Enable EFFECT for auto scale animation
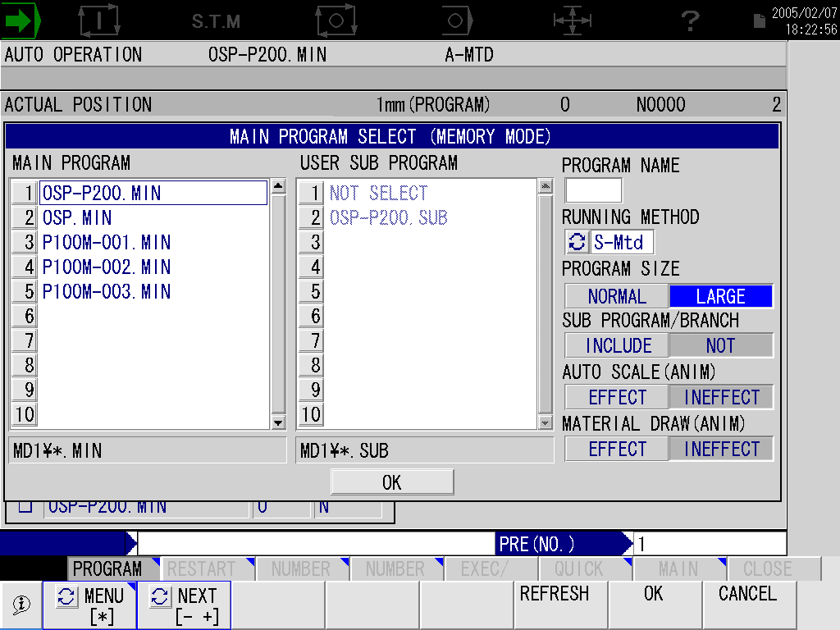 coord(617,397)
